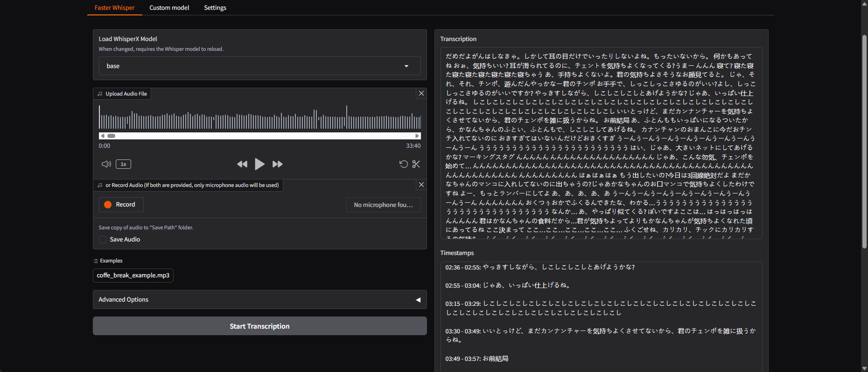This screenshot has height=372, width=868.
Task: Open the Settings tab
Action: point(215,7)
